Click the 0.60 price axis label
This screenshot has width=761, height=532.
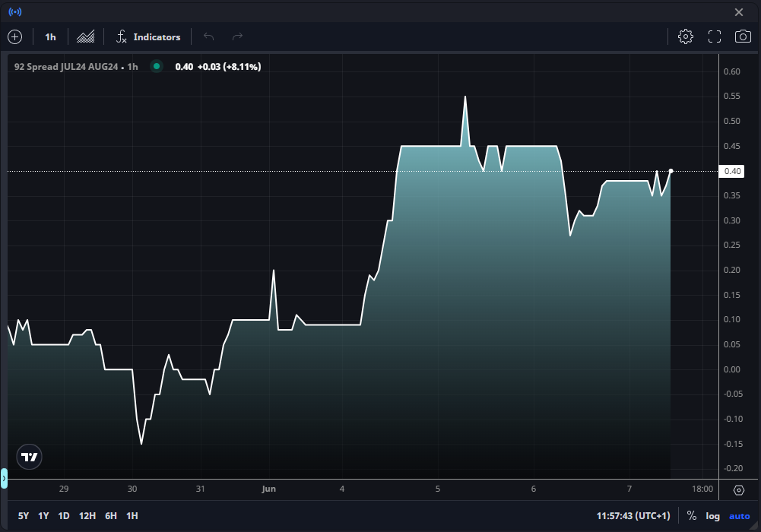[x=732, y=71]
